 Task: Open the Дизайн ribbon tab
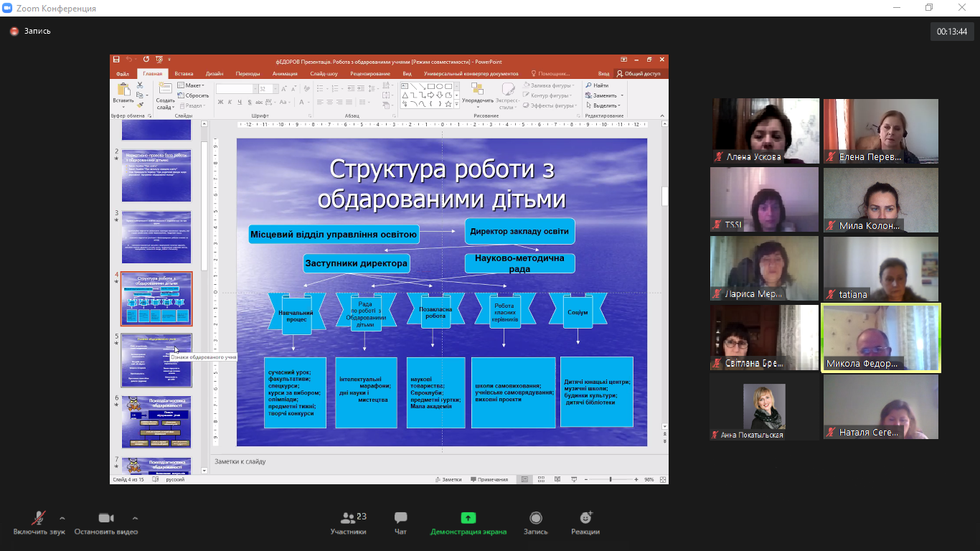coord(214,73)
